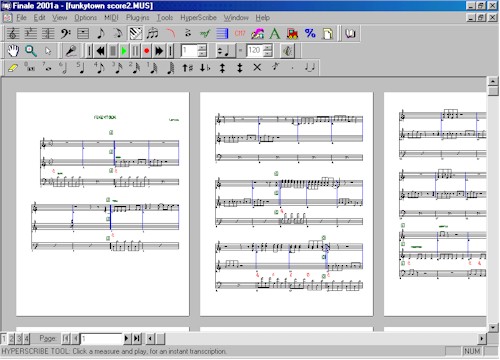
Task: Switch to layer 1
Action: point(4,339)
